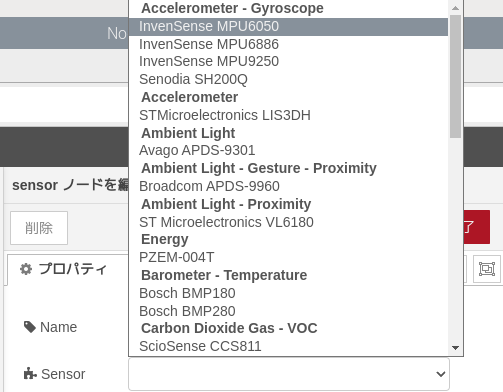Select InvenSense MPU9250 sensor option

click(288, 62)
